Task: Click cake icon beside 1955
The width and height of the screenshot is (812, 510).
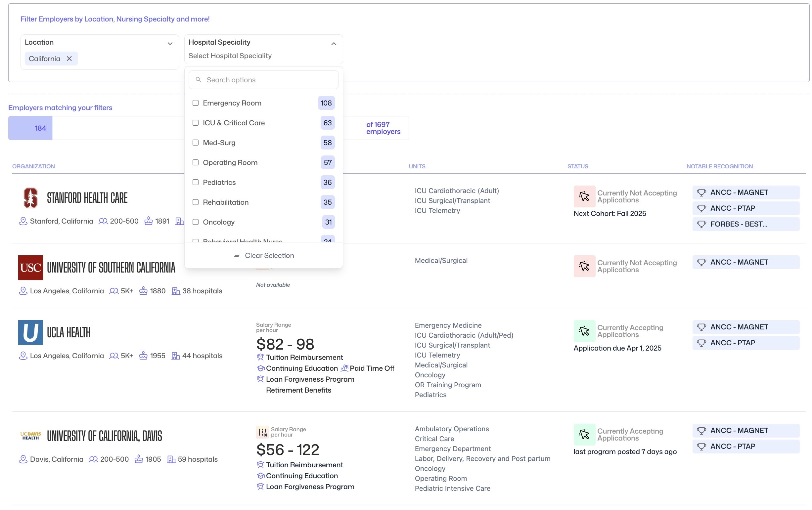Action: [143, 356]
